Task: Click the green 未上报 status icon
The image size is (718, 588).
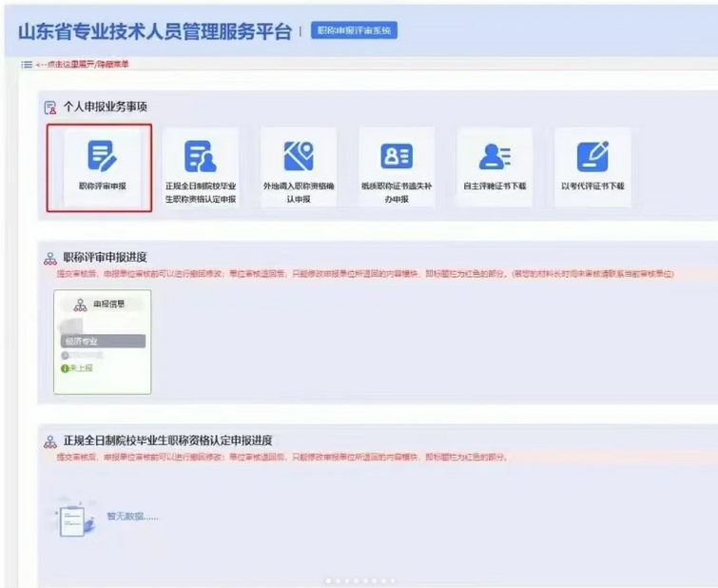Action: tap(65, 368)
